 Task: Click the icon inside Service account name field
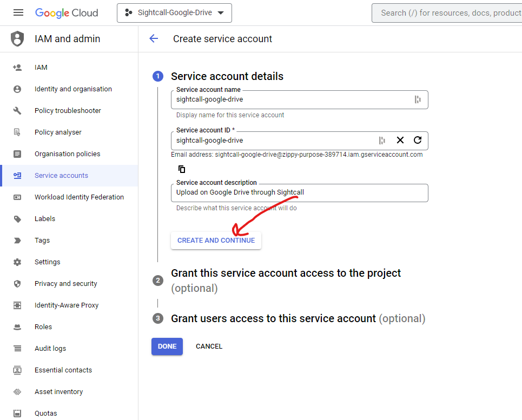click(418, 99)
